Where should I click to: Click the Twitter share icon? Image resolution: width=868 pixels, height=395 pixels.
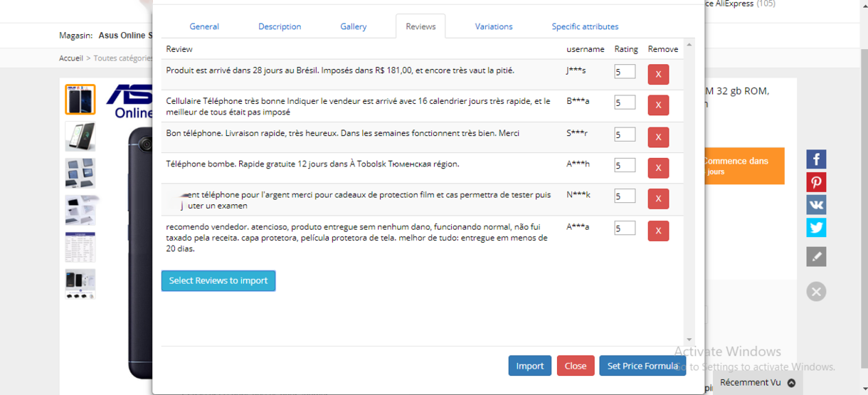[816, 228]
